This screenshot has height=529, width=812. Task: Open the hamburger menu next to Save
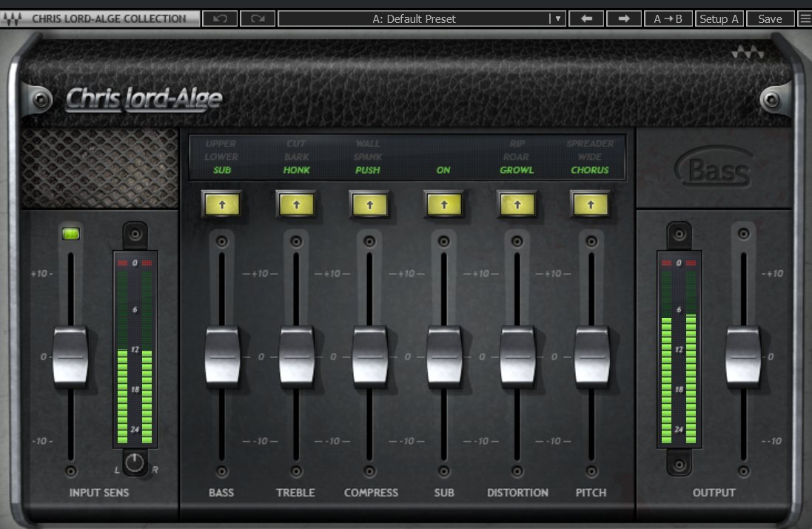[805, 18]
